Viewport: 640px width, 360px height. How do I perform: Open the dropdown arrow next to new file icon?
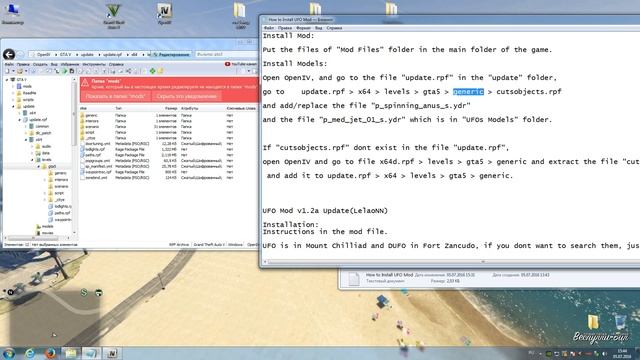coord(13,71)
